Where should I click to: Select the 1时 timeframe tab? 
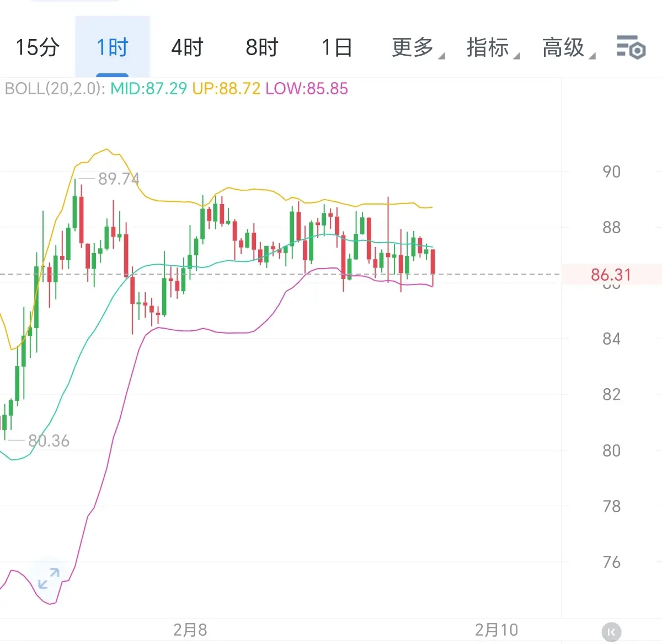click(113, 47)
